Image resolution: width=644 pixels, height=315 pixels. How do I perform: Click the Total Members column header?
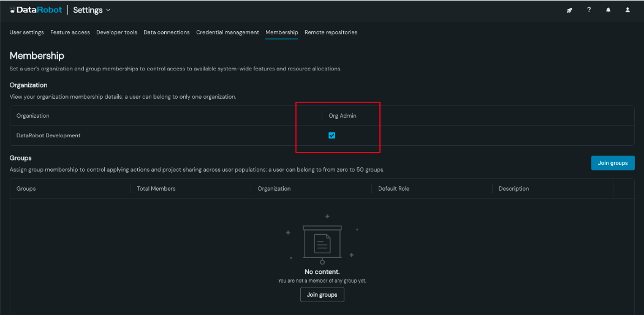coord(156,189)
